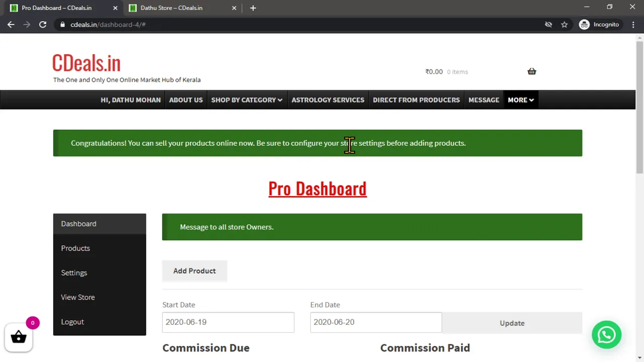Screen dimensions: 644x362
Task: Open the ₹0.00 0 items cart link
Action: (446, 71)
